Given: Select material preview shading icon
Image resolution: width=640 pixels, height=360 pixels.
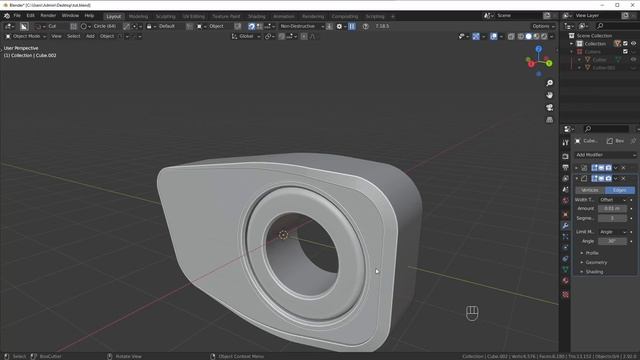Looking at the screenshot, I should pyautogui.click(x=536, y=36).
